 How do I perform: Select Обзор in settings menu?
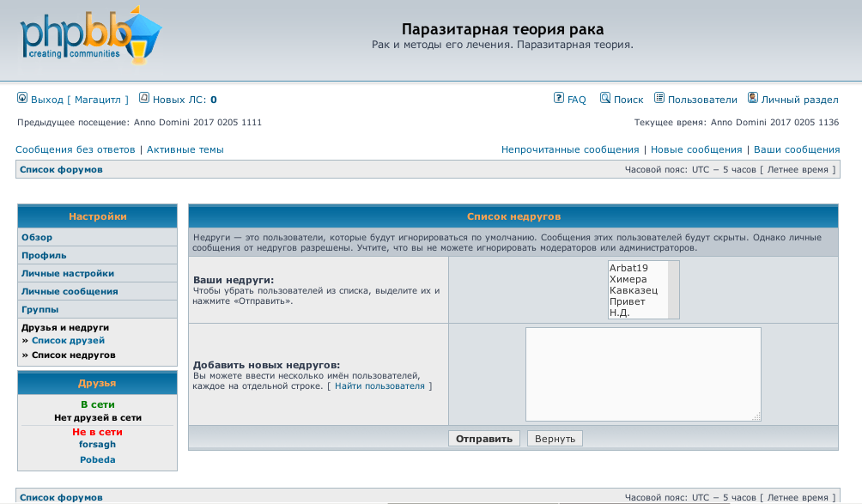tap(37, 238)
